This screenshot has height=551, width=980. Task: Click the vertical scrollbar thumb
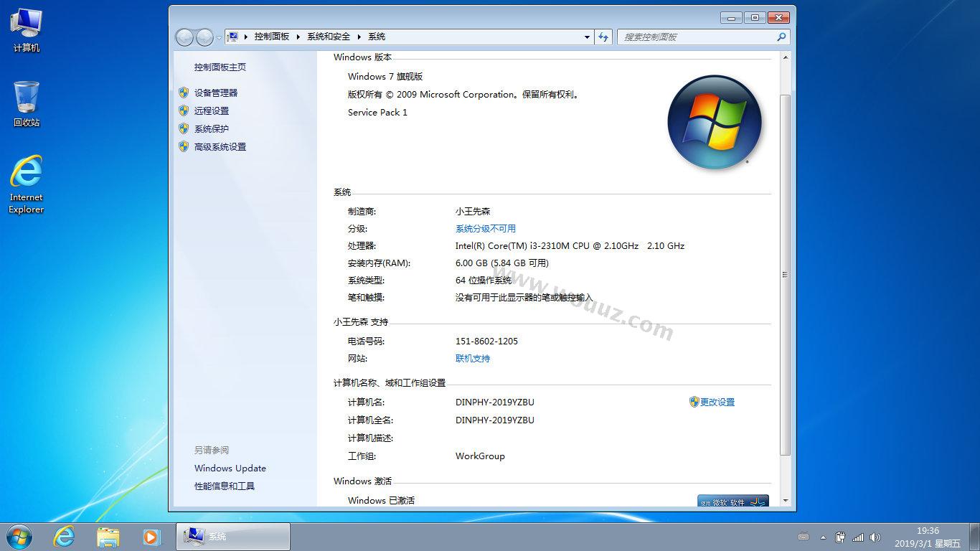click(x=786, y=275)
